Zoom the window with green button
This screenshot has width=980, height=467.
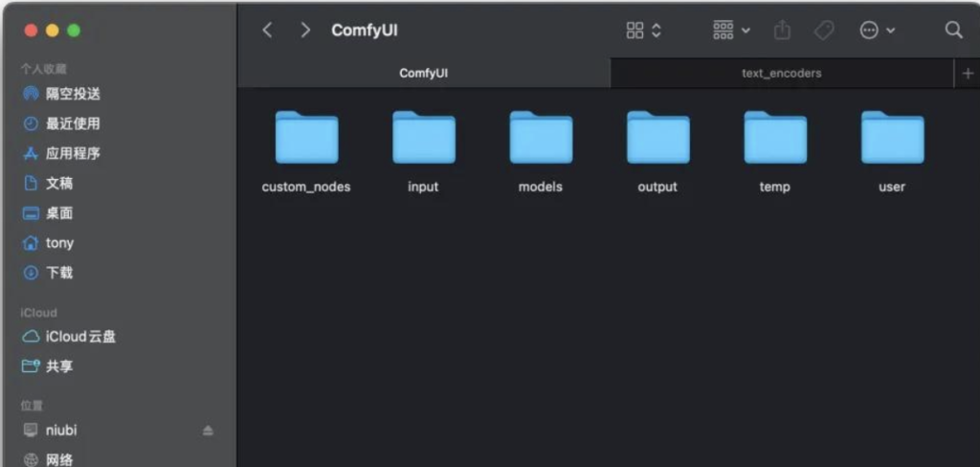(74, 30)
